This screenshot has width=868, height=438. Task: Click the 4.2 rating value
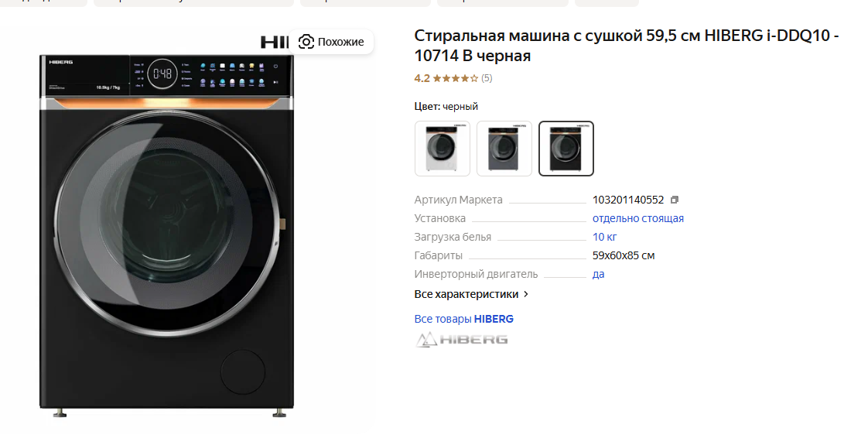(x=422, y=78)
